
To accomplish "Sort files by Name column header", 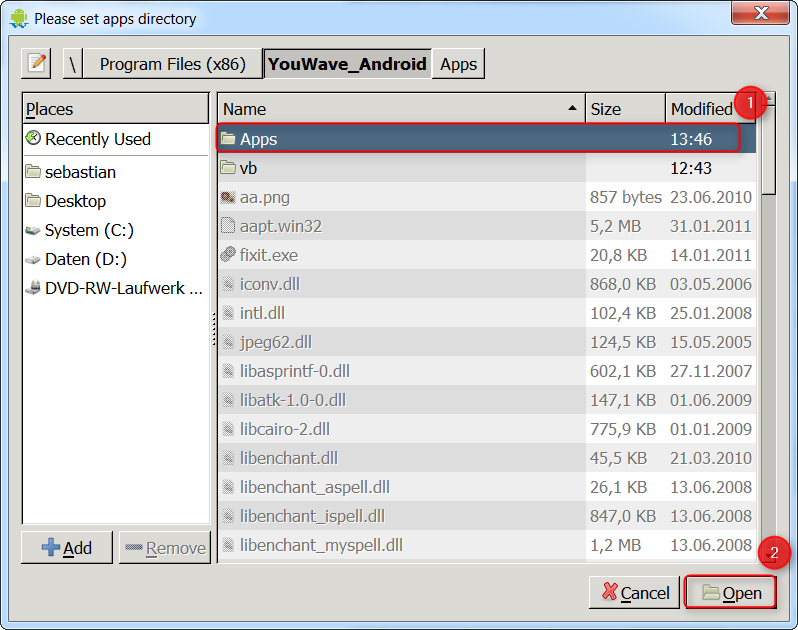I will (x=402, y=108).
